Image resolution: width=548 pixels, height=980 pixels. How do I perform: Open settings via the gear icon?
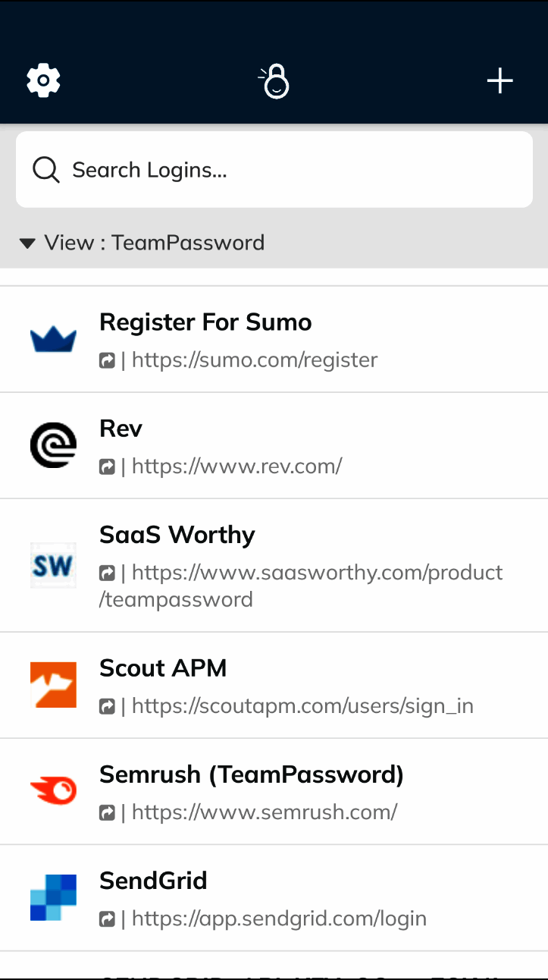(43, 80)
